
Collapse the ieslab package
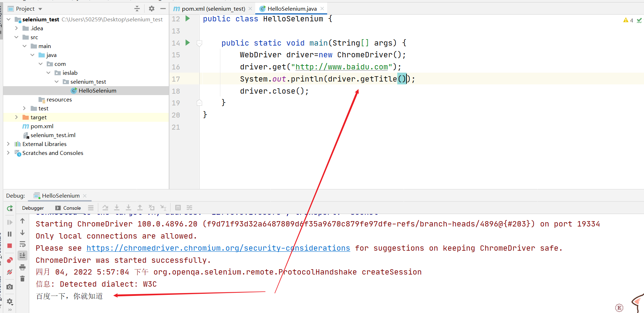(x=48, y=73)
